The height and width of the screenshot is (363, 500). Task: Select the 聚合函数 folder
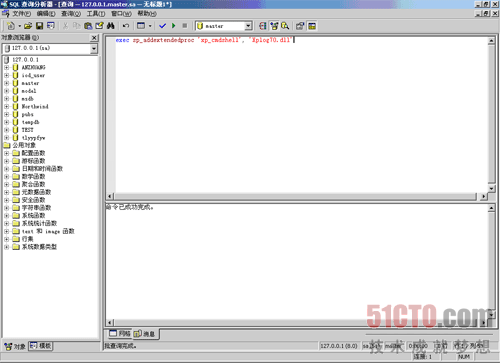[x=33, y=184]
